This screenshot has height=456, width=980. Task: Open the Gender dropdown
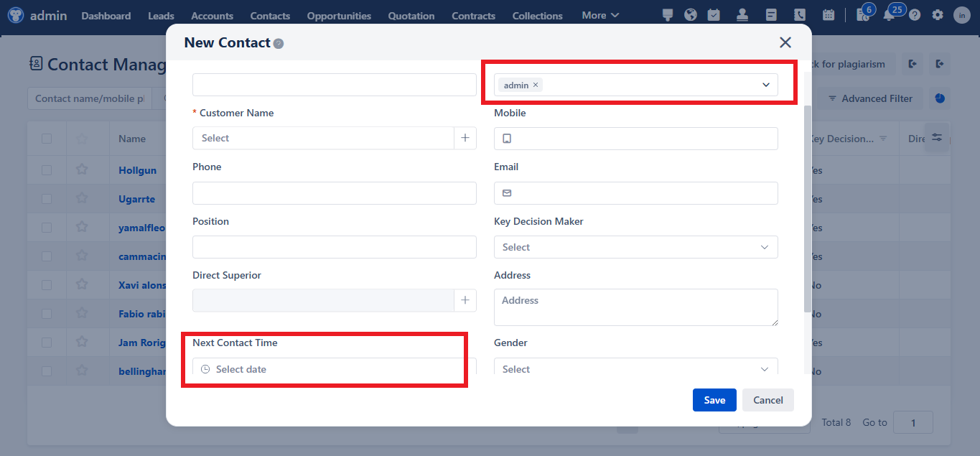coord(635,368)
